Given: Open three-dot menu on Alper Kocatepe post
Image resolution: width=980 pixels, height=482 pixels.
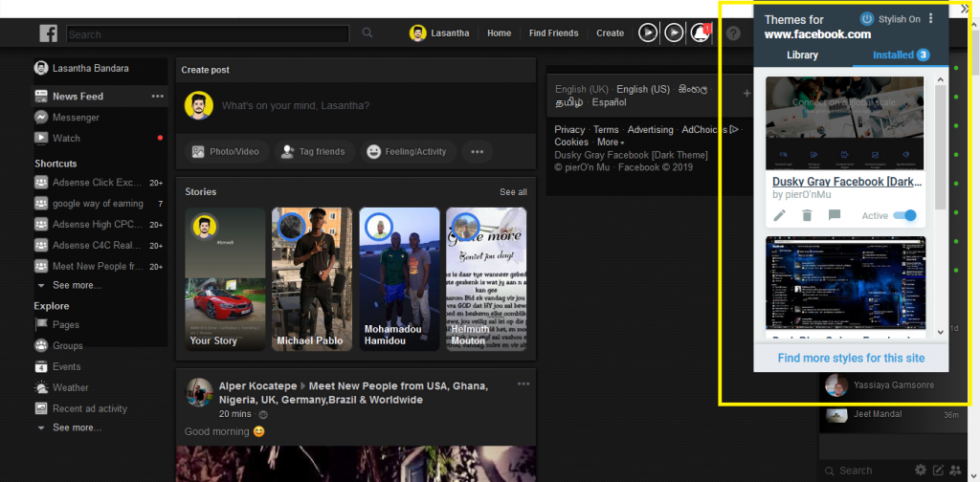Looking at the screenshot, I should (523, 384).
